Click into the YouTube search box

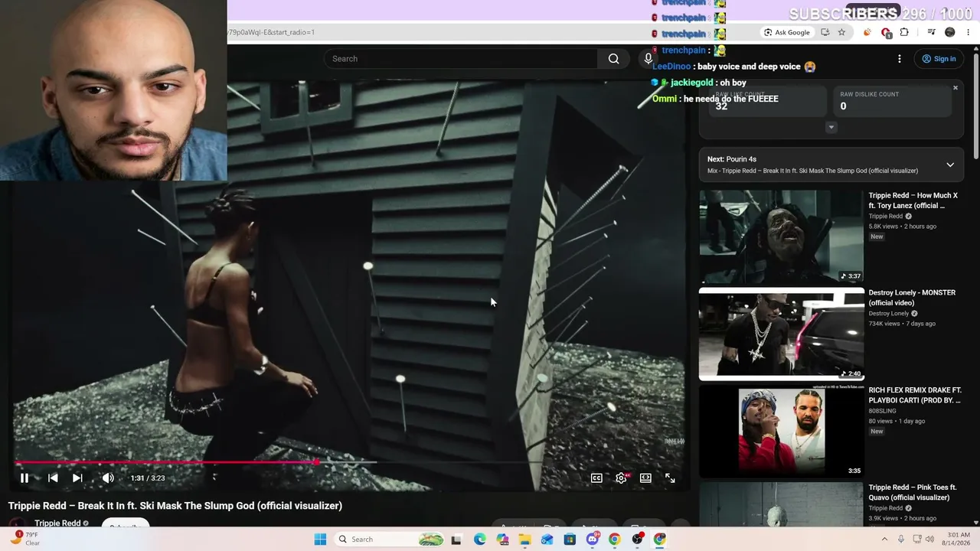coord(460,59)
